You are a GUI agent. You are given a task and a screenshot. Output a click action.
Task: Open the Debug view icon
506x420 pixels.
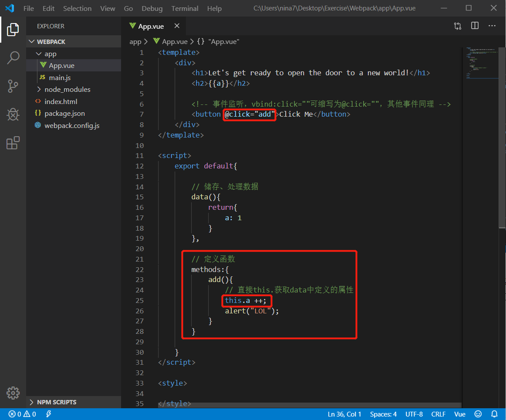tap(13, 114)
